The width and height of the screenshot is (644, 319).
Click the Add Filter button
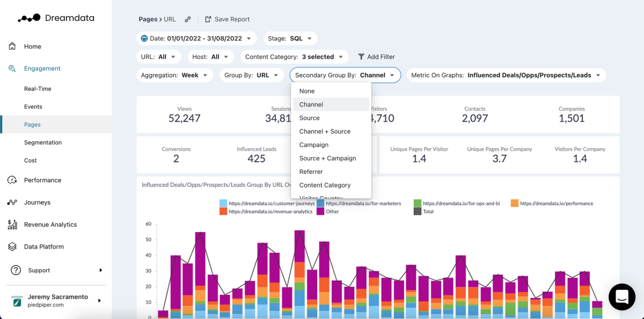pos(376,57)
